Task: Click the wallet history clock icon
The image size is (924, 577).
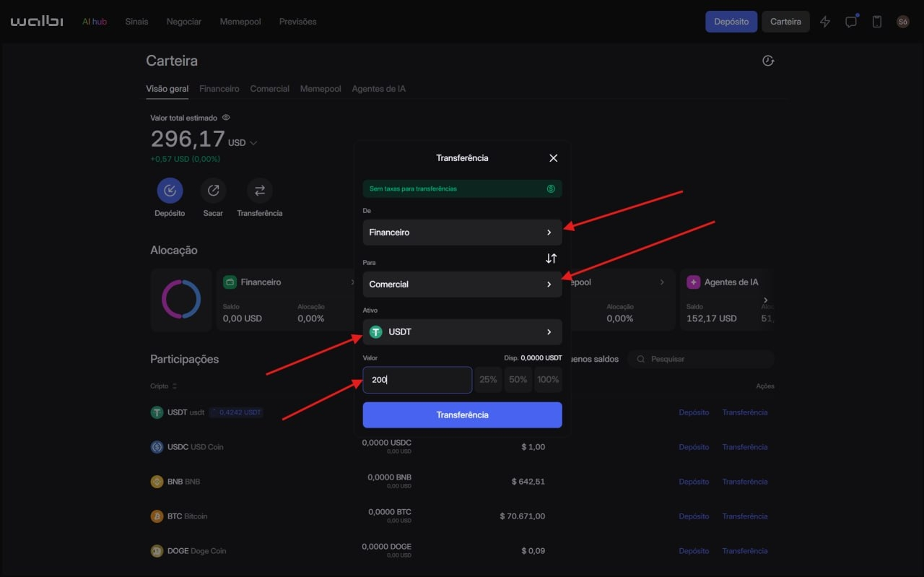Action: click(768, 61)
